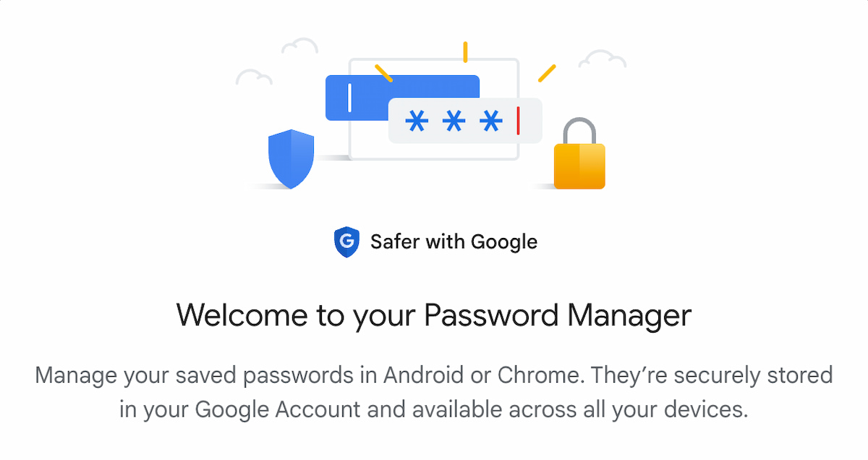Screen dimensions: 868x460
Task: Click the "Safer with Google" label
Action: pos(454,242)
